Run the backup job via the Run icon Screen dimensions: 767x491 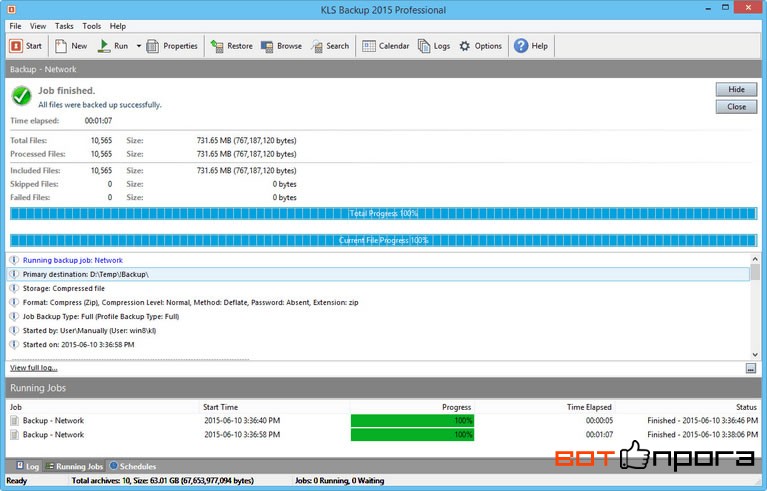coord(104,46)
